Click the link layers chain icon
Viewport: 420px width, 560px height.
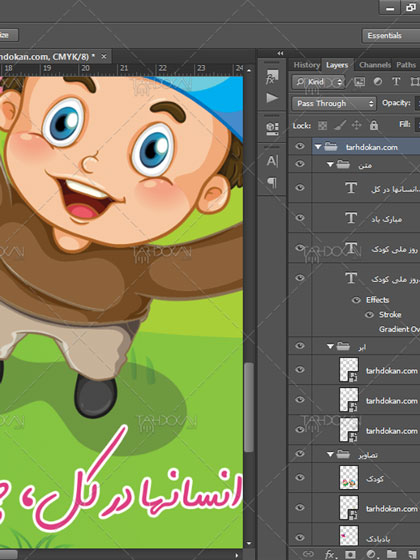click(308, 554)
